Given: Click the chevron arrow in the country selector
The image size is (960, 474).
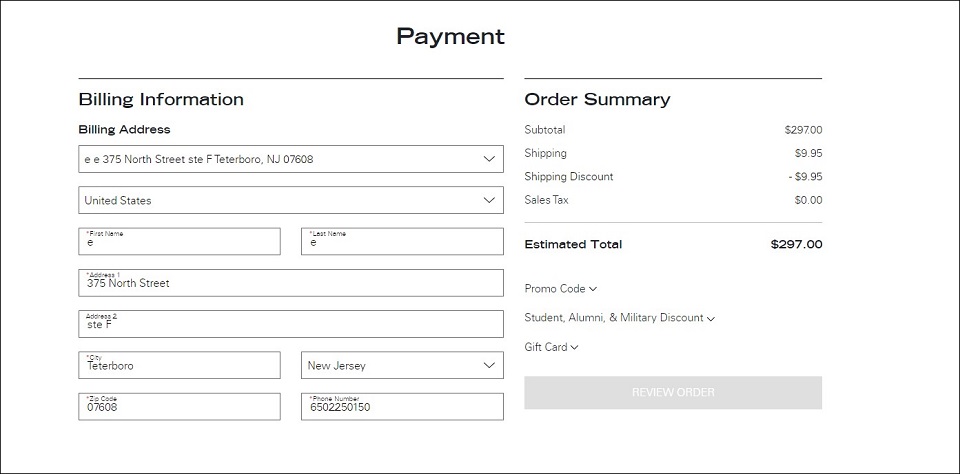Looking at the screenshot, I should [x=489, y=200].
